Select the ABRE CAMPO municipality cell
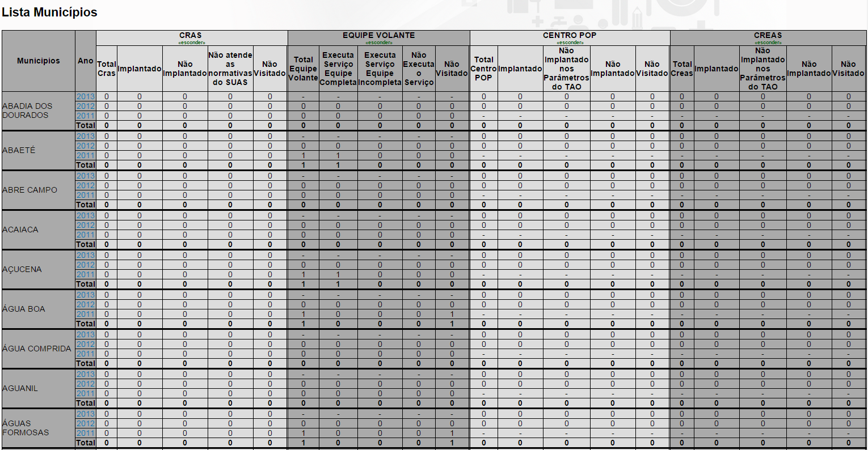Screen dimensions: 868x450 tap(39, 190)
